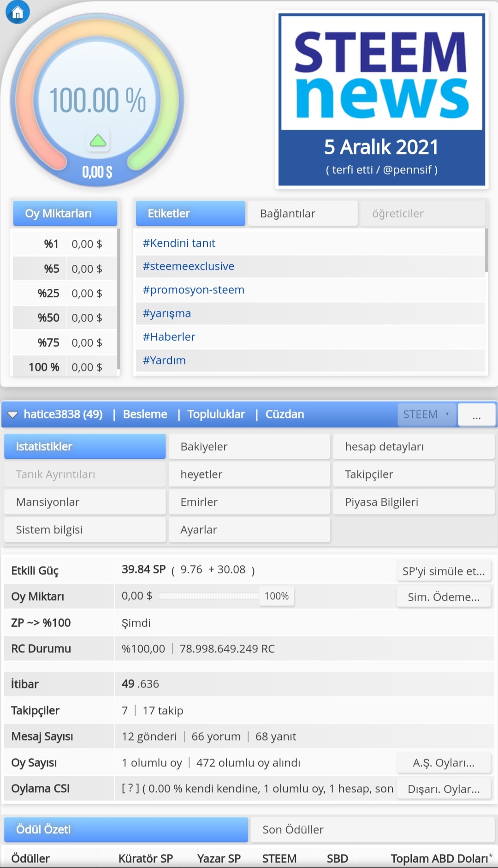
Task: Open the Mansiyonlar tab
Action: pyautogui.click(x=85, y=502)
